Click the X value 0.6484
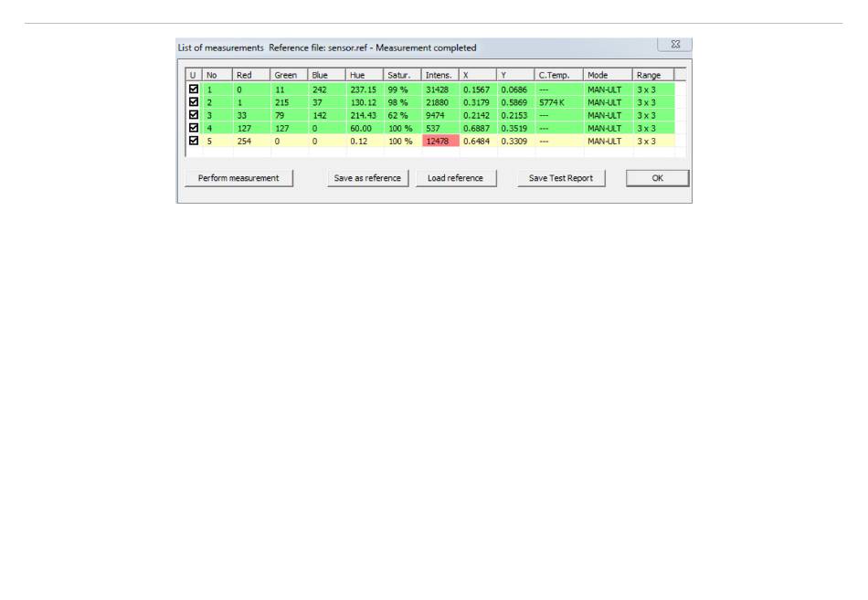Image resolution: width=868 pixels, height=600 pixels. click(477, 142)
